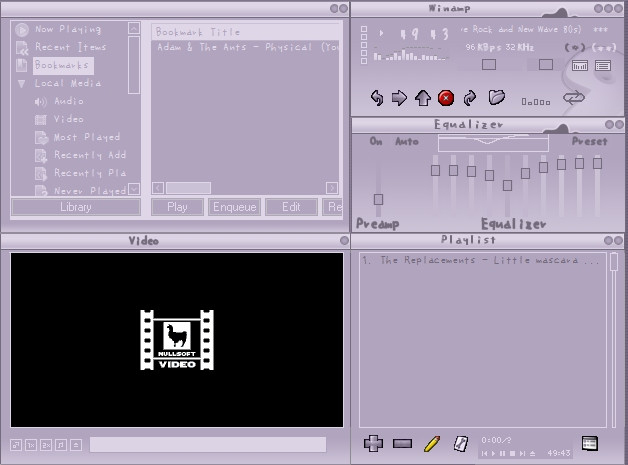
Task: Click the Play button under bookmarks
Action: pyautogui.click(x=177, y=207)
